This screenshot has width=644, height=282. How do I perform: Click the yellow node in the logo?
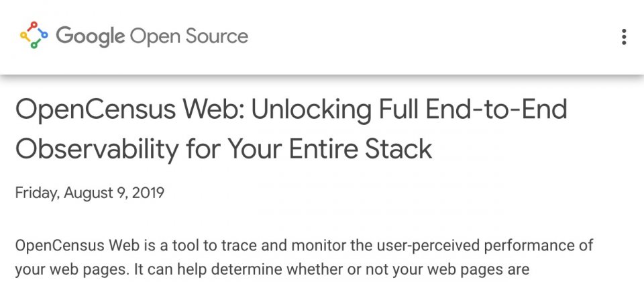click(23, 36)
